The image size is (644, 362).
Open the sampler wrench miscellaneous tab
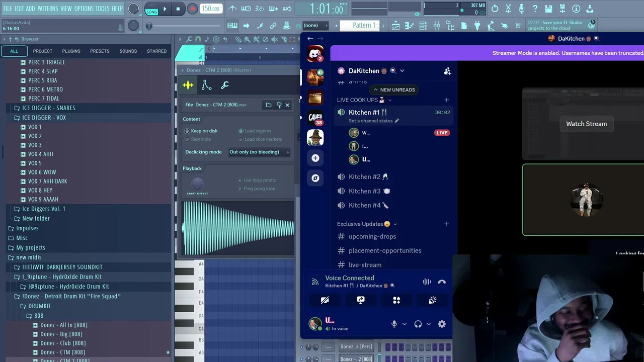[x=225, y=85]
